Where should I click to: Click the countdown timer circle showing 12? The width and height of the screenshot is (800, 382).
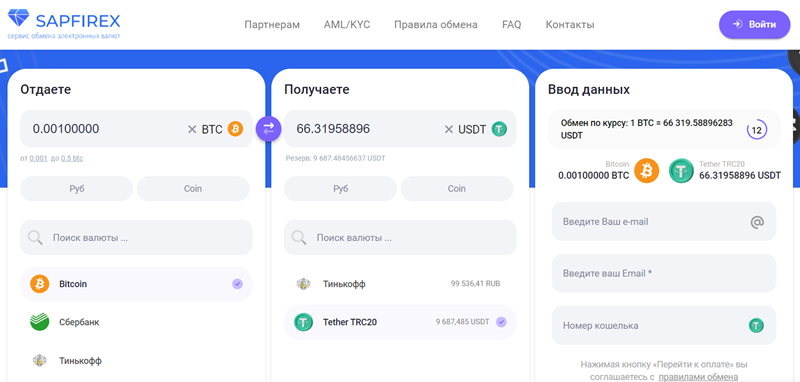coord(757,130)
